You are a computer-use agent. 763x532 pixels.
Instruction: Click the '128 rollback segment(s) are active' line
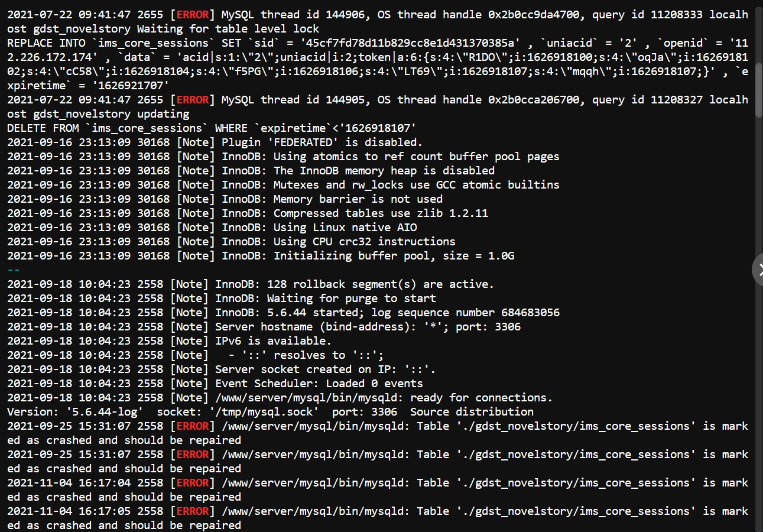pos(251,284)
